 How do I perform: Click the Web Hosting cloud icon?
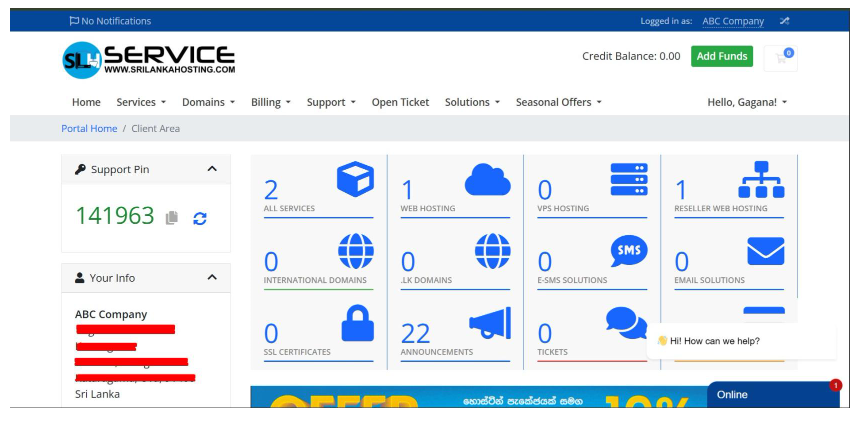coord(487,180)
